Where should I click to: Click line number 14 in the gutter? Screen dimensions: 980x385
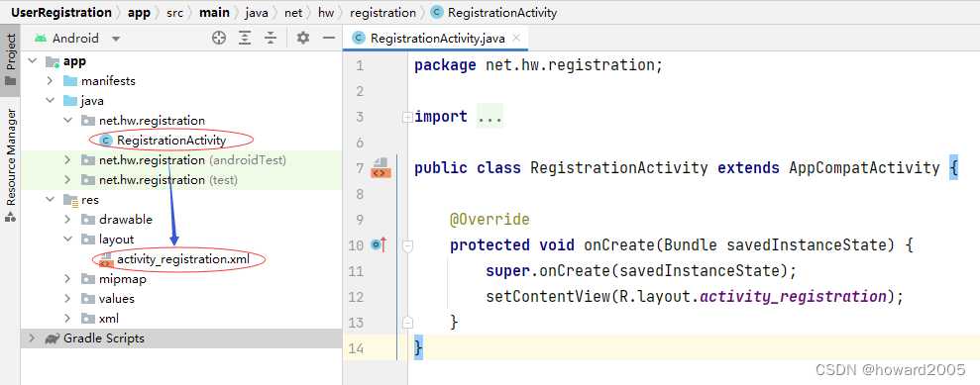tap(357, 347)
